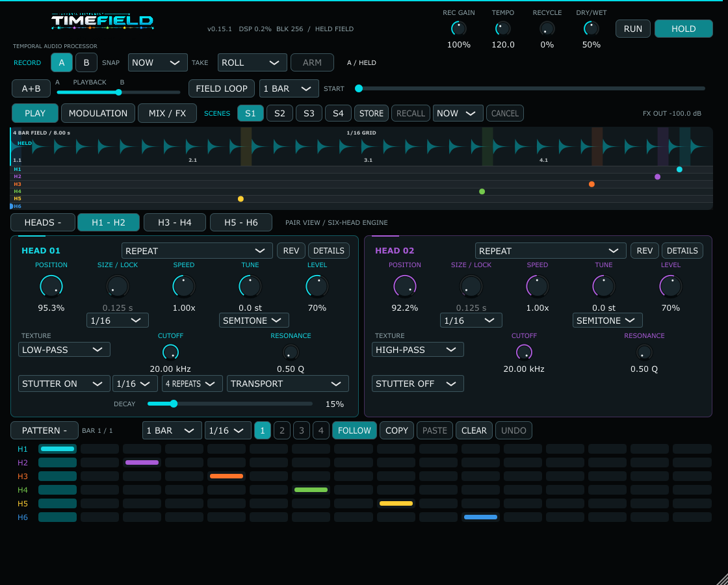Screen dimensions: 728x585
Task: Click Head 01 POSITION knob
Action: [x=51, y=287]
